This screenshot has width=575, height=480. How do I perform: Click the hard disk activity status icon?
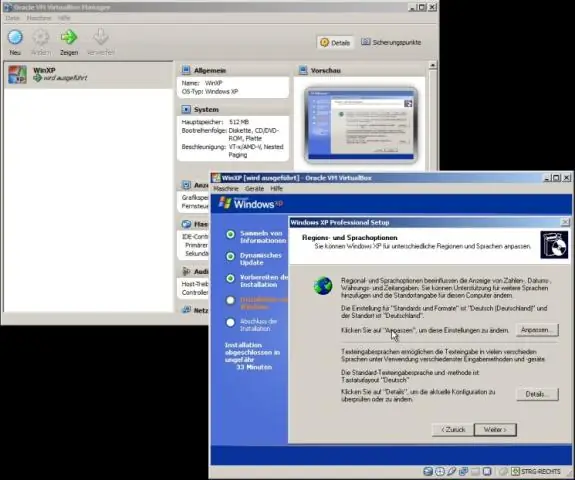tap(428, 471)
